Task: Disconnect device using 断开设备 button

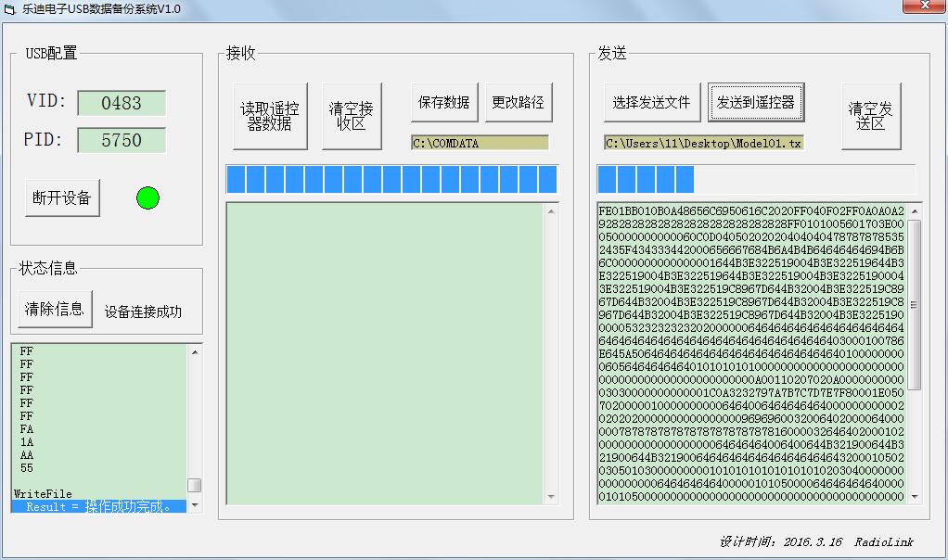Action: [62, 197]
